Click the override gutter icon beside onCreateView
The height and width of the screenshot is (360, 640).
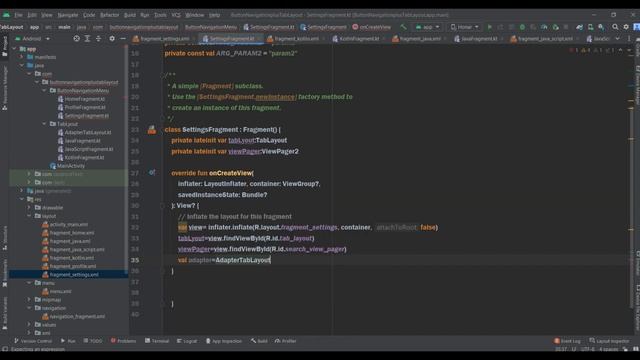tap(152, 173)
